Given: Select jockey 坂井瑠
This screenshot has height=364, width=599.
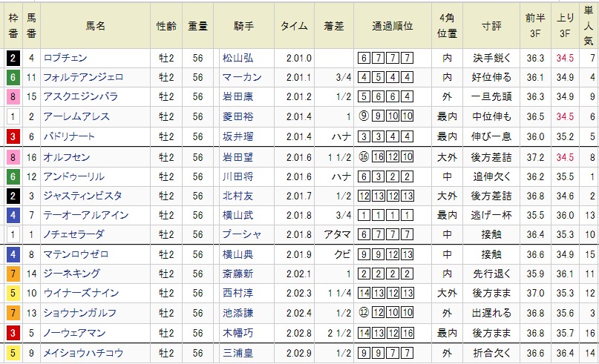Looking at the screenshot, I should tap(237, 136).
